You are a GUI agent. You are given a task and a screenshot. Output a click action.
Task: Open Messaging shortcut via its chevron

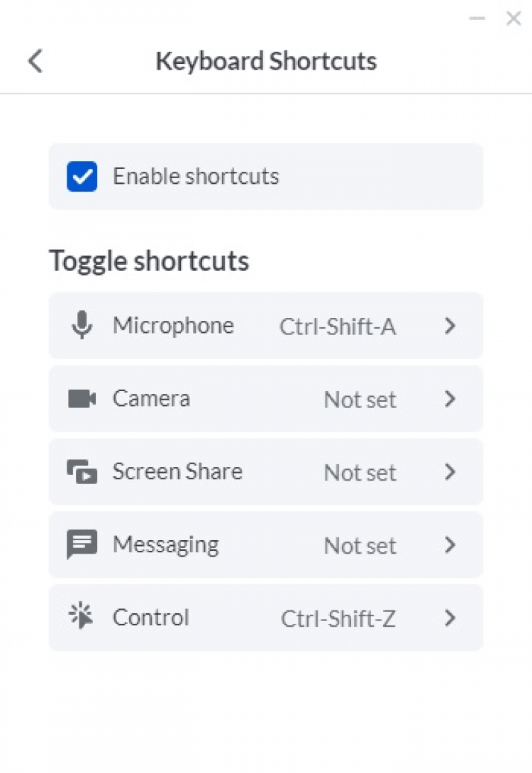(450, 545)
